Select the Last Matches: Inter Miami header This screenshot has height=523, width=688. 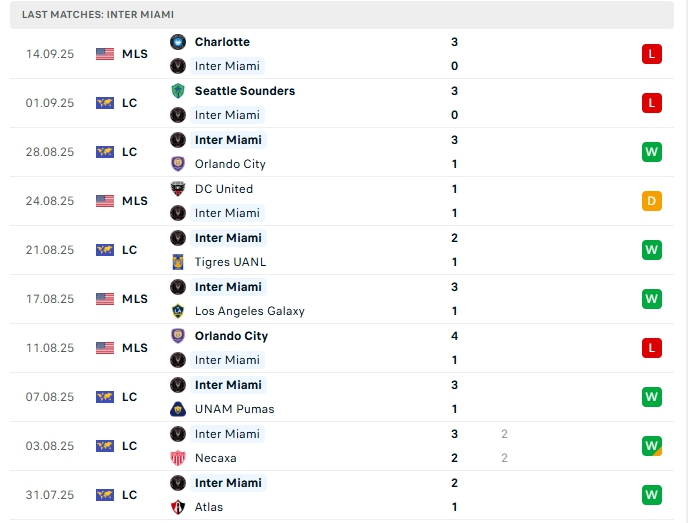[98, 15]
